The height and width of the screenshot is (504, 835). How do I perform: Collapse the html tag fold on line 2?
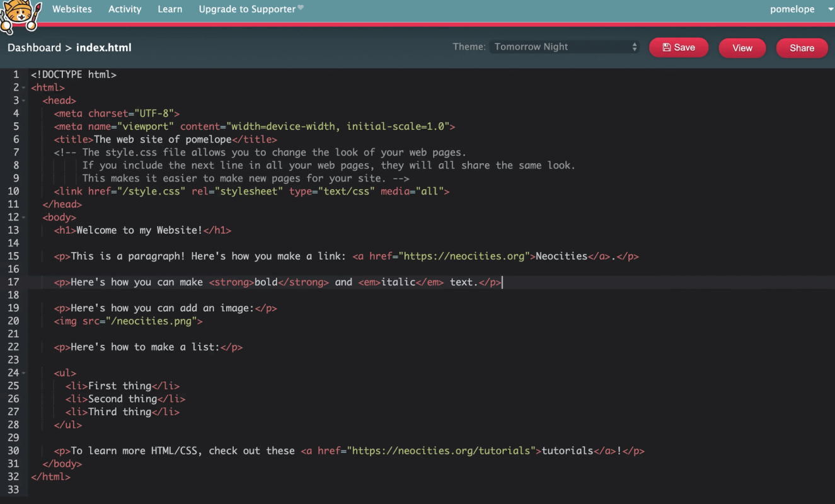24,88
